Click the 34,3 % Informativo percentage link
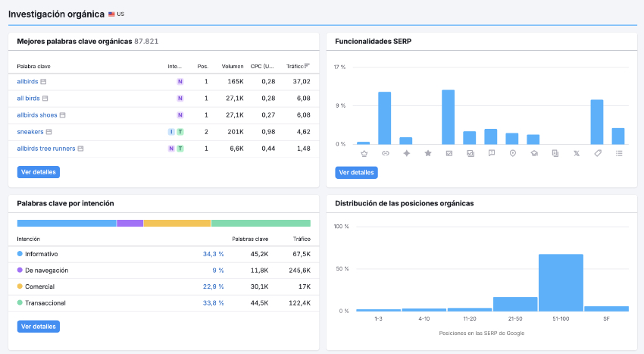This screenshot has height=354, width=644. (213, 254)
